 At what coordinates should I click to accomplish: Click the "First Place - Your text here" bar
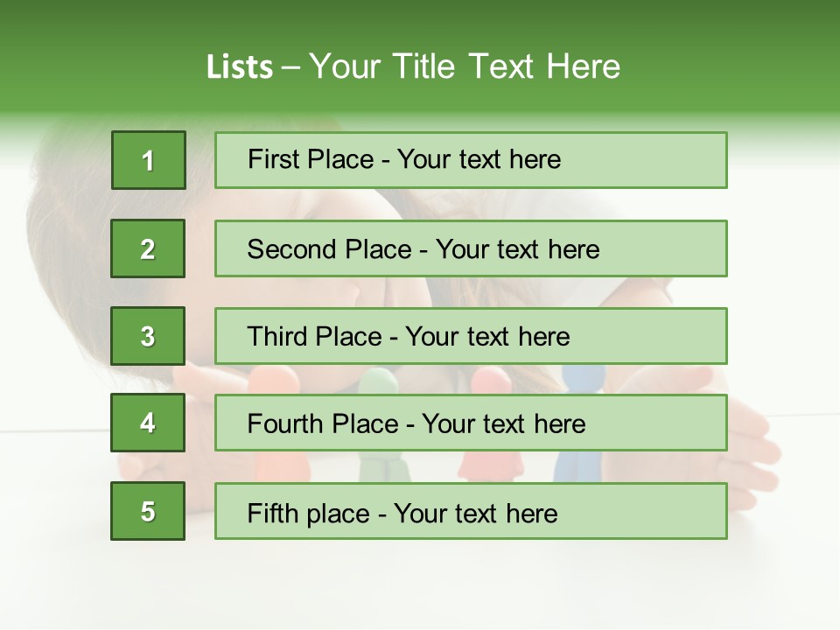click(x=471, y=160)
